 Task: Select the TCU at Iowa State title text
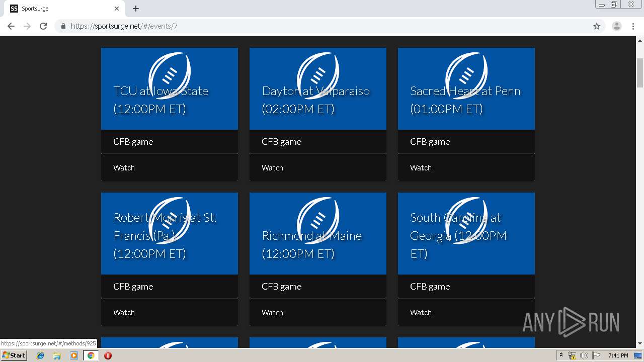pyautogui.click(x=161, y=100)
